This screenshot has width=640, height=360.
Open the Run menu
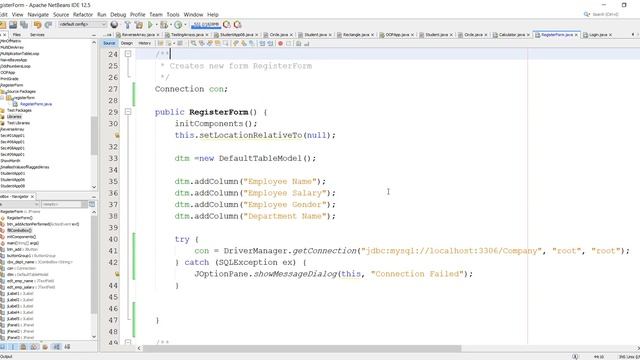(102, 14)
